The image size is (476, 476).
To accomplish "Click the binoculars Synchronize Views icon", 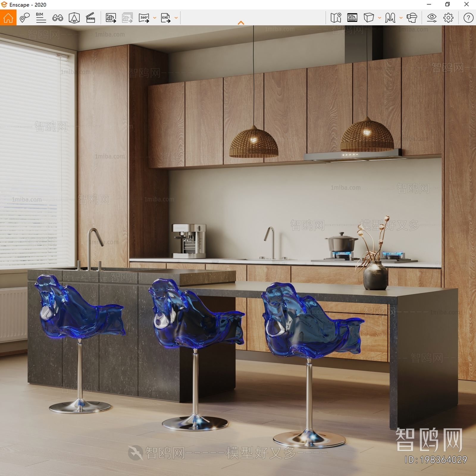I will coord(57,18).
